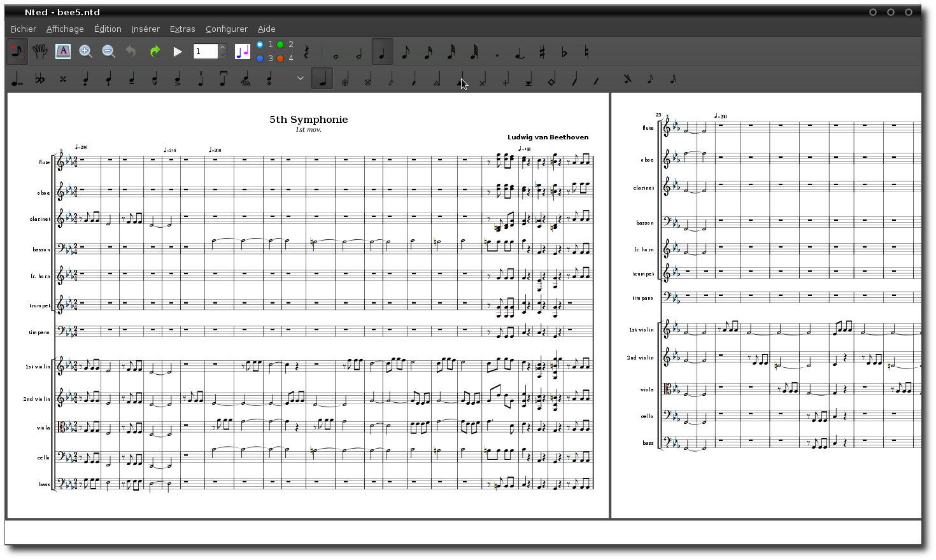
Task: Choose quarter note duration
Action: [382, 52]
